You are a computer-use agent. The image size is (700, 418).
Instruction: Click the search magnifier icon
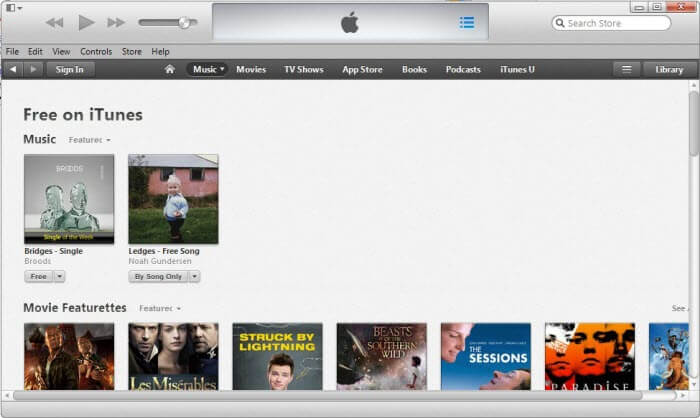click(x=560, y=23)
